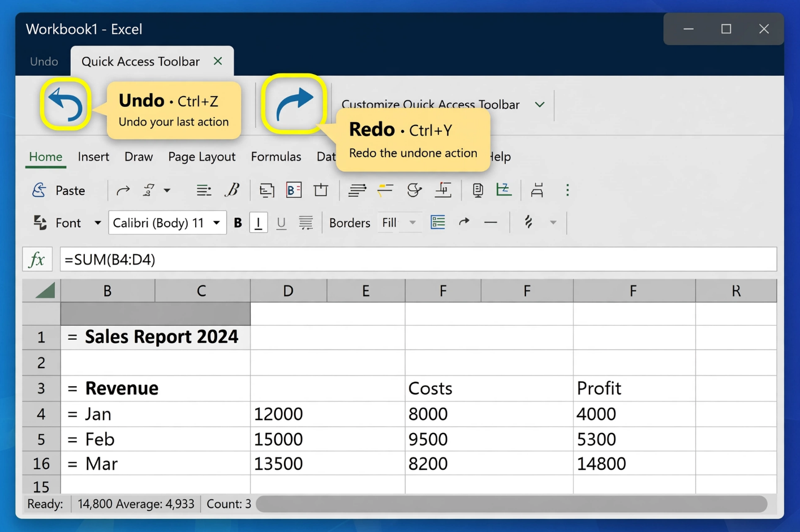Screen dimensions: 800x532
Task: Select column D header
Action: (289, 291)
